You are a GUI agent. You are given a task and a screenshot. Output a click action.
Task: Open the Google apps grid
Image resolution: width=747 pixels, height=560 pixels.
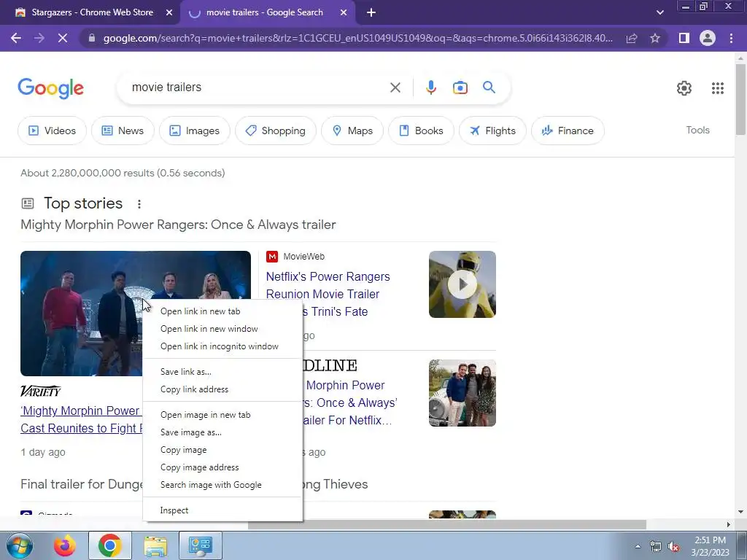pos(718,88)
